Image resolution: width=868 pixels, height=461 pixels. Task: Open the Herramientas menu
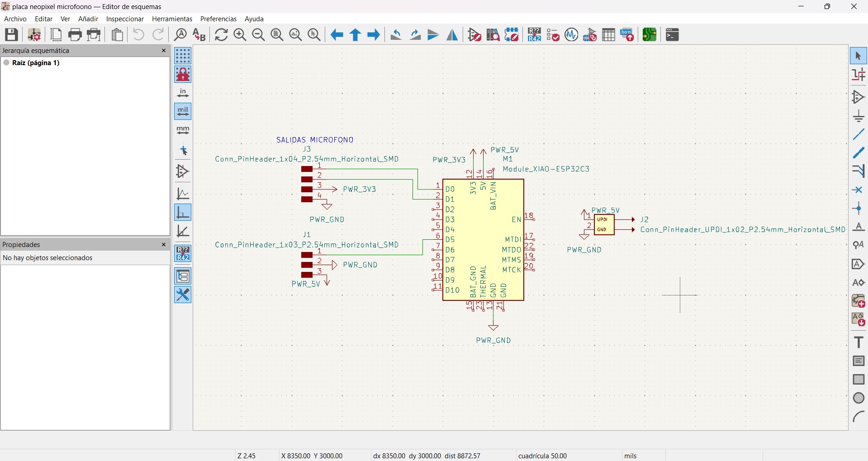tap(172, 19)
